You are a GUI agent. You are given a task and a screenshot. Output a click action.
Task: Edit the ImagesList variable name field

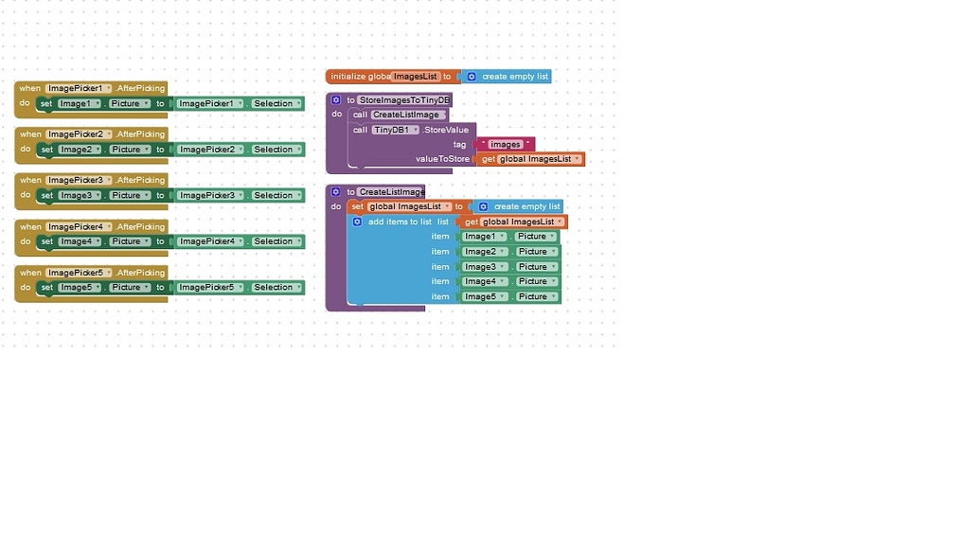tap(415, 76)
